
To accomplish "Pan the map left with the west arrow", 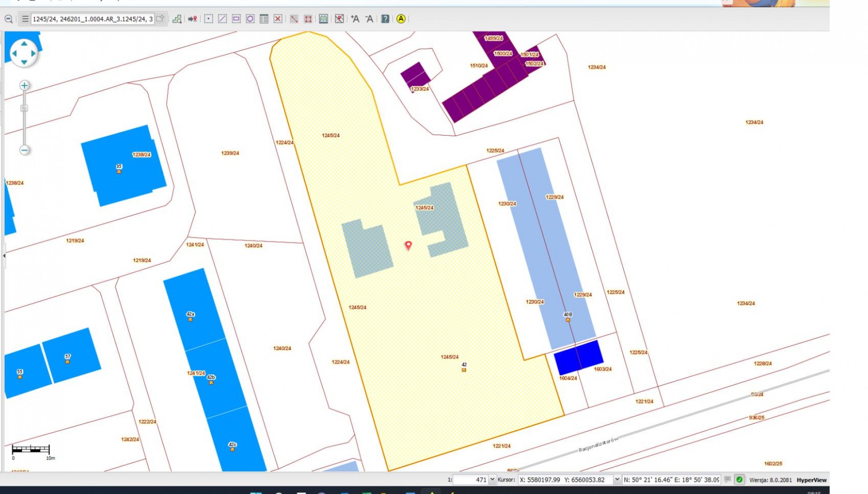I will 14,53.
